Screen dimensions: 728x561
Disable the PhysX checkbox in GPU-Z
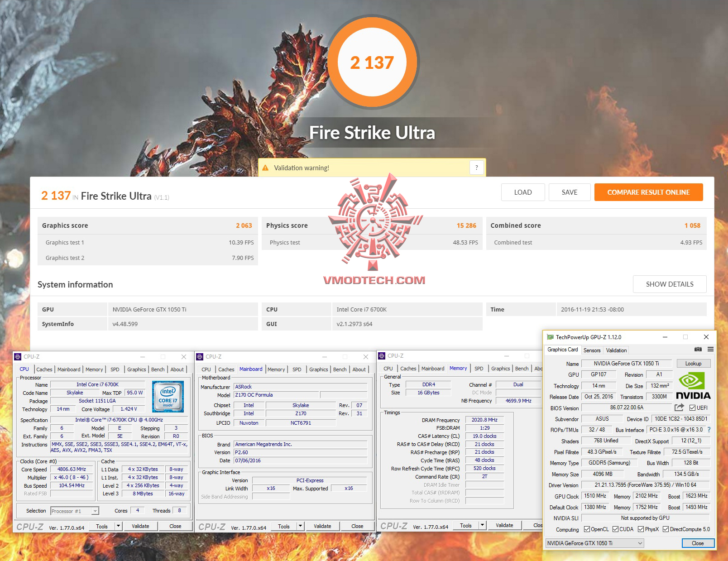click(641, 529)
